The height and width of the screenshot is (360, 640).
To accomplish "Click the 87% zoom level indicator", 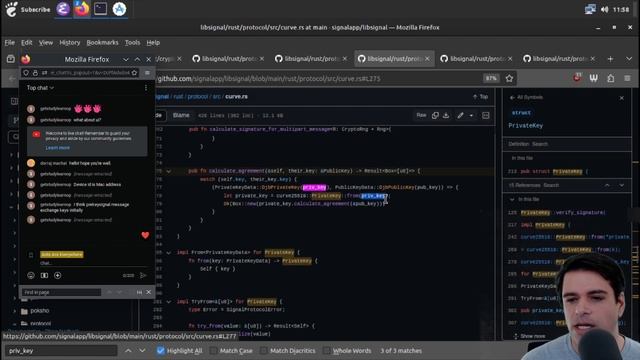I will point(491,78).
